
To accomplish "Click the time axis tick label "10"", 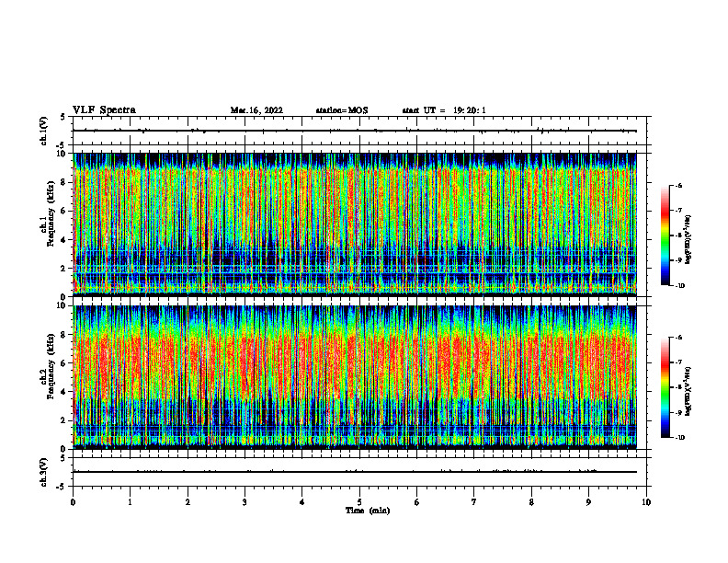I will (646, 502).
